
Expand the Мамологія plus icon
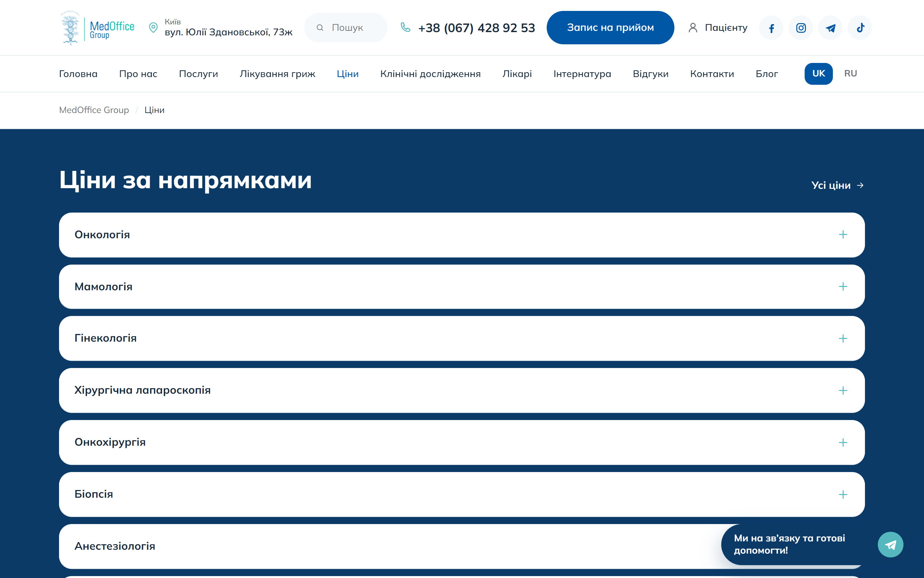(x=843, y=287)
